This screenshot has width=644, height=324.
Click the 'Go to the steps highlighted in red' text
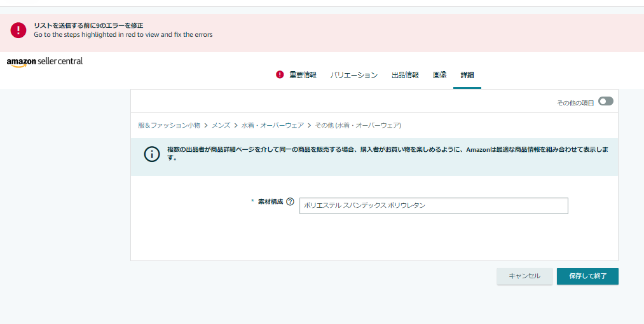coord(123,34)
